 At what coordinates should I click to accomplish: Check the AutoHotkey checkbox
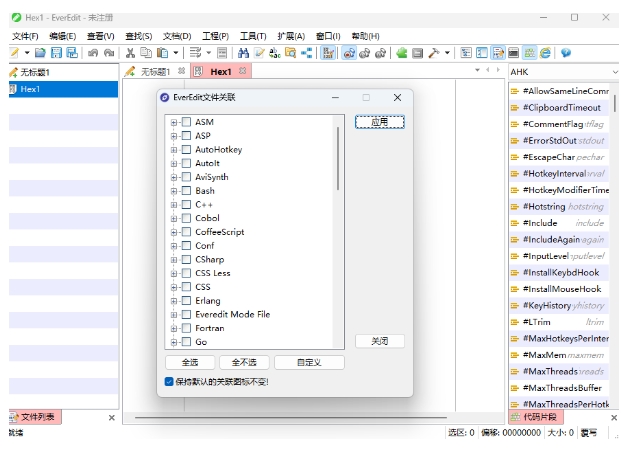click(x=186, y=149)
